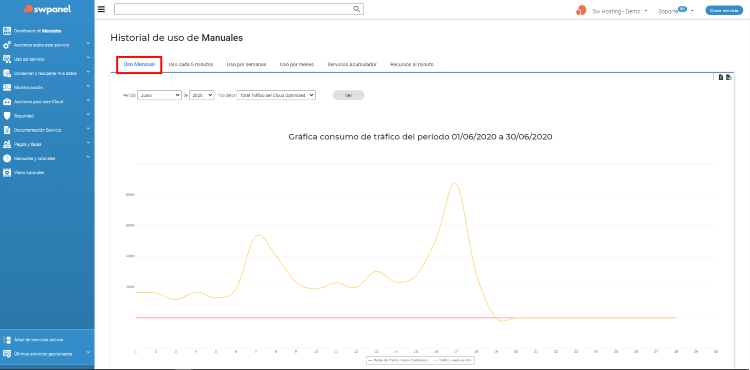750x370 pixels.
Task: Click the Historial de uso de Manuales heading
Action: 176,38
